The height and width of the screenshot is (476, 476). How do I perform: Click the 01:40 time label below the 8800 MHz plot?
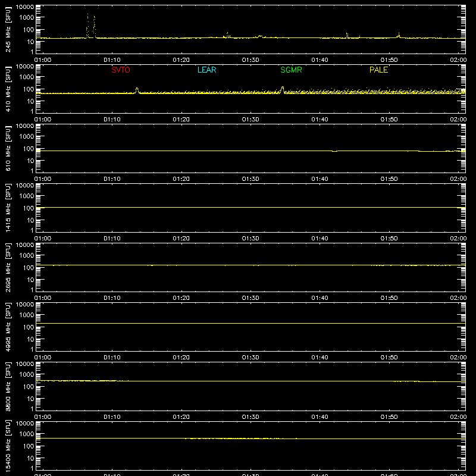320,417
